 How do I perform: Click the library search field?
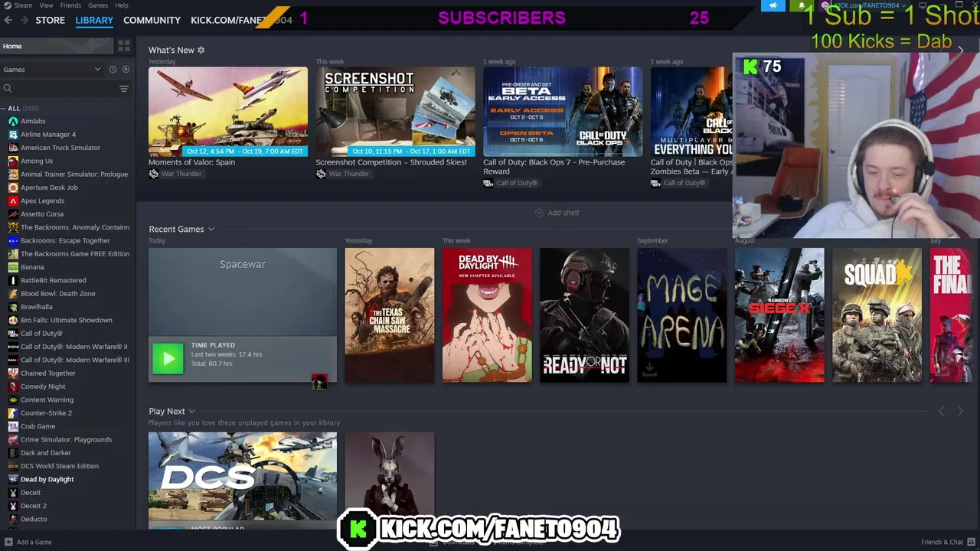[x=61, y=89]
